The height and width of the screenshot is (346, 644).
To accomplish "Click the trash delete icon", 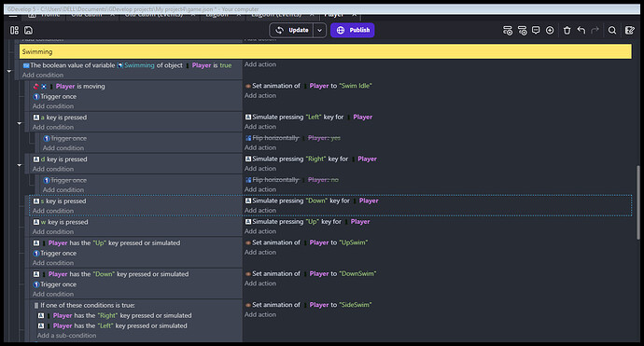I will (x=567, y=31).
